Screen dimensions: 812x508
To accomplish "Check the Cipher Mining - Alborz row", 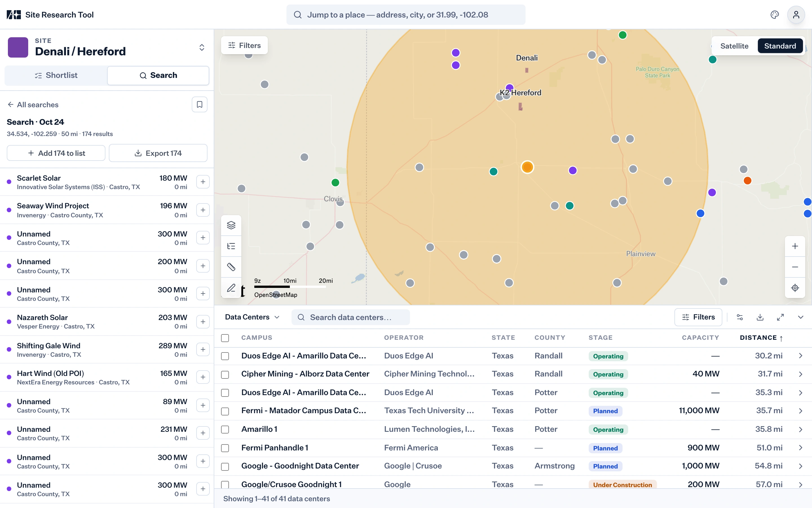I will [x=225, y=374].
